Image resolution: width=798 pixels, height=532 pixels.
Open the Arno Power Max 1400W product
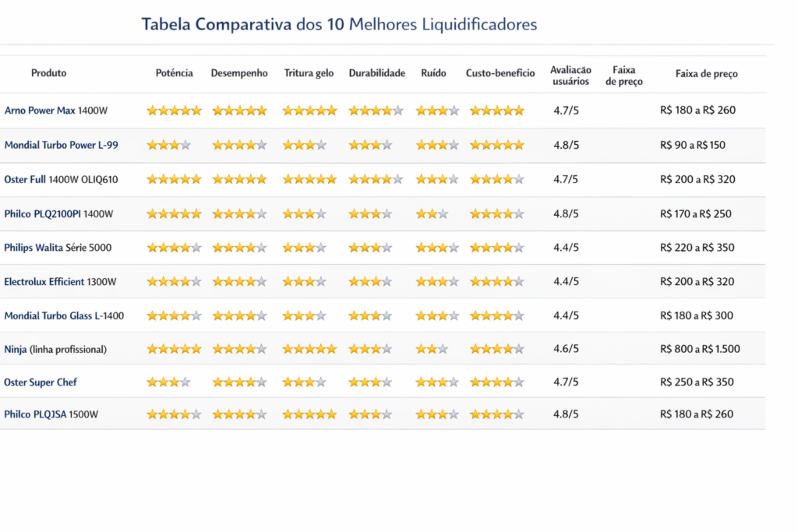click(x=56, y=111)
